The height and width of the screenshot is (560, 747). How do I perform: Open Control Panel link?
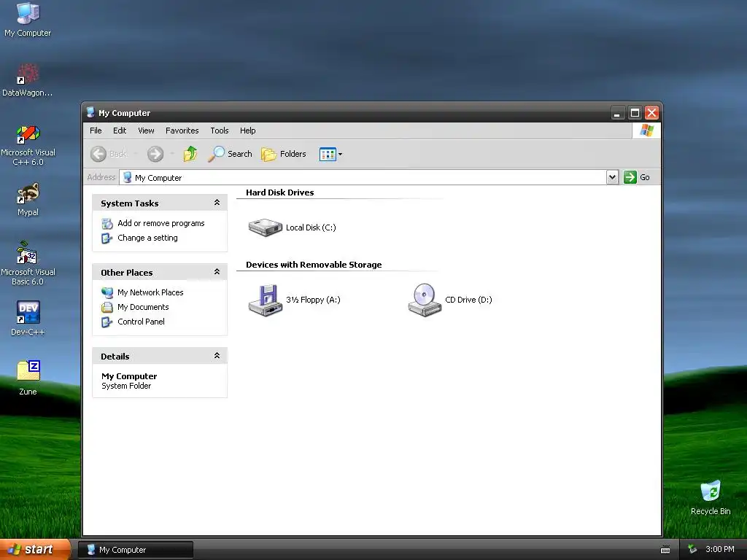(141, 322)
